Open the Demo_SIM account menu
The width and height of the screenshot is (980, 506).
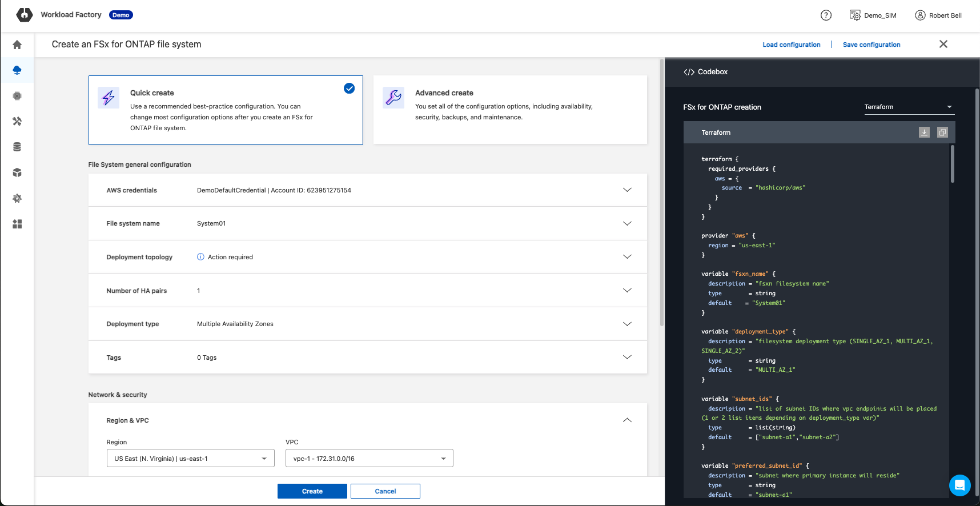coord(873,15)
